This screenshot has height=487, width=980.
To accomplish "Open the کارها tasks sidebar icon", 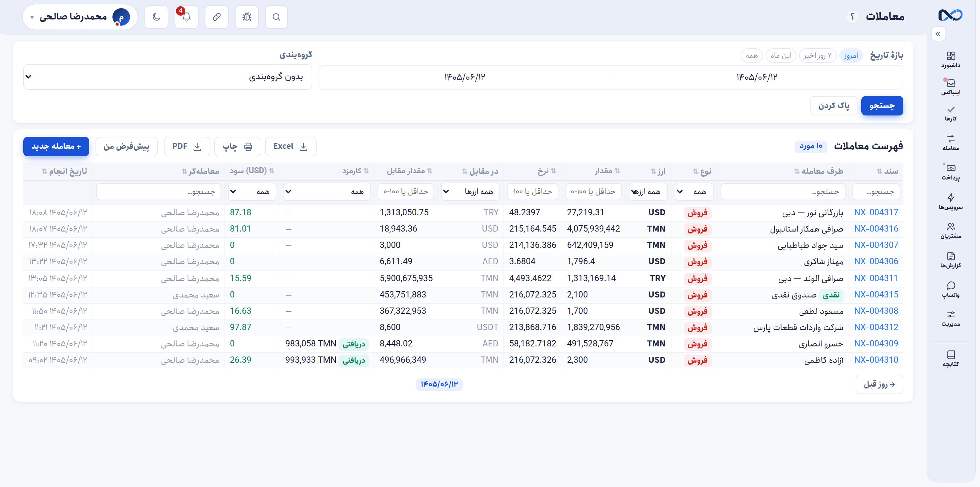I will click(950, 113).
